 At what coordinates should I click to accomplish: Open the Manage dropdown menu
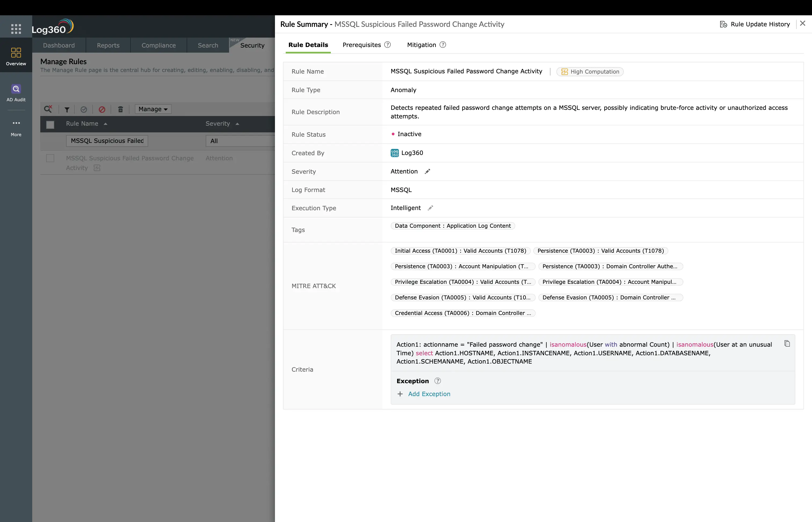(x=153, y=109)
